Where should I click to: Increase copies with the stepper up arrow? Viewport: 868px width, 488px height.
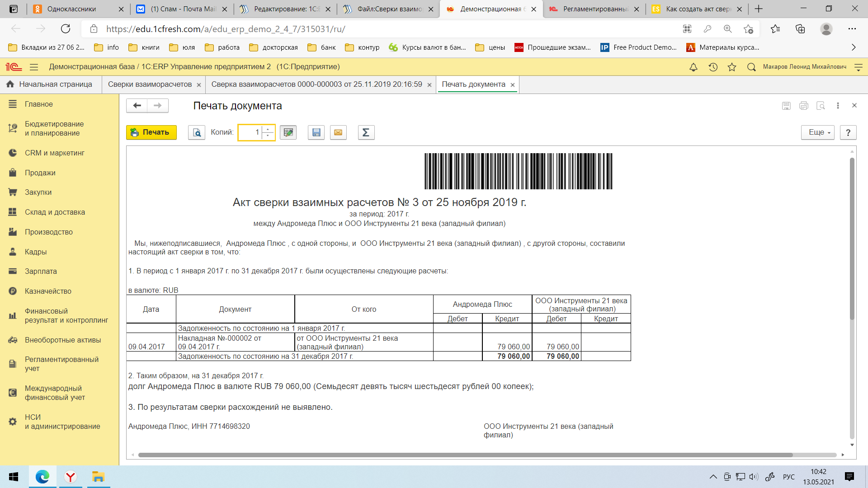[x=268, y=129]
